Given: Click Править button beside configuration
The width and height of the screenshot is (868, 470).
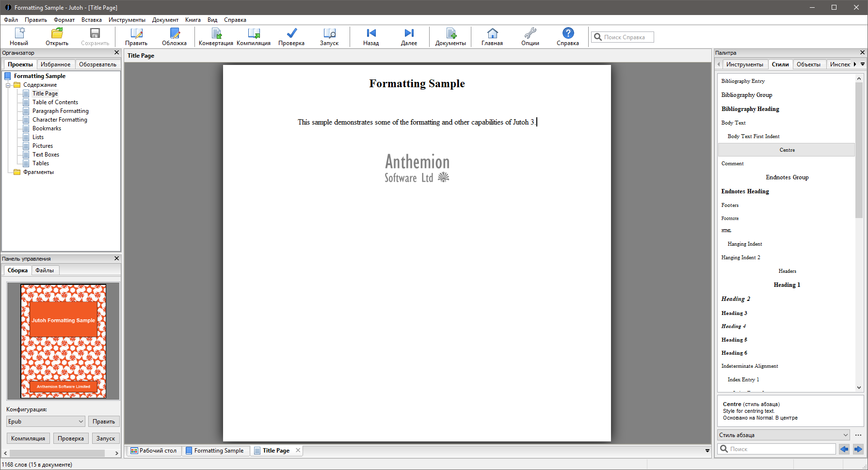Looking at the screenshot, I should point(104,422).
